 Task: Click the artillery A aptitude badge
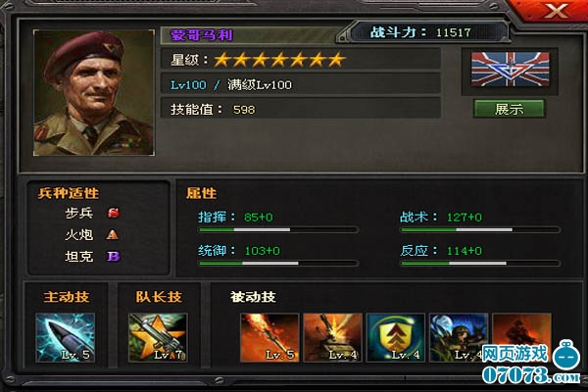(113, 235)
